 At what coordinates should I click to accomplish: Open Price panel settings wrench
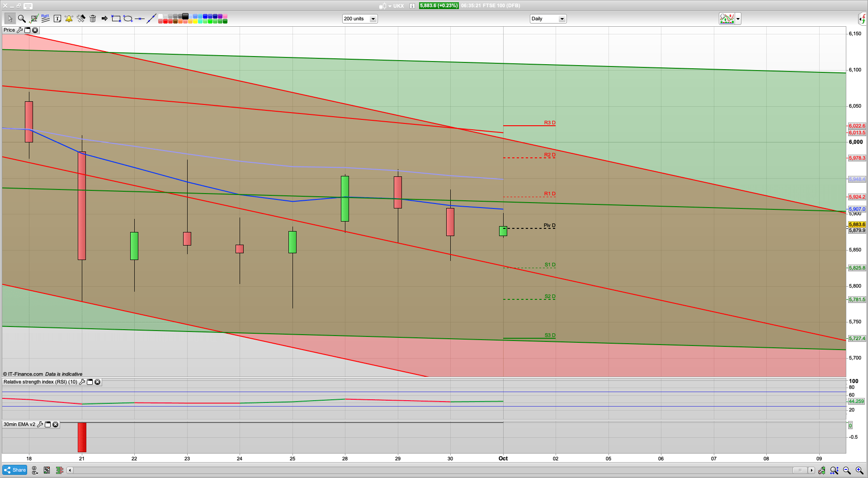coord(20,30)
